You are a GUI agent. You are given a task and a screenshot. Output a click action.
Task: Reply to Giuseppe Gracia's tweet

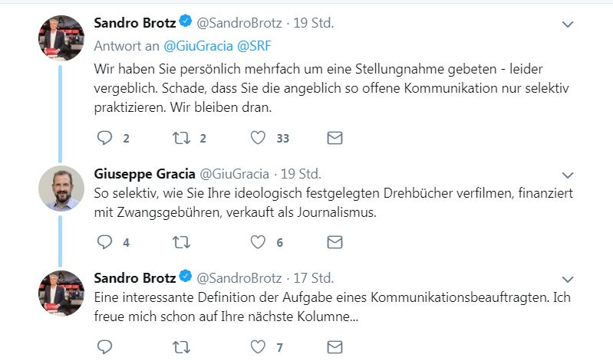coord(104,242)
